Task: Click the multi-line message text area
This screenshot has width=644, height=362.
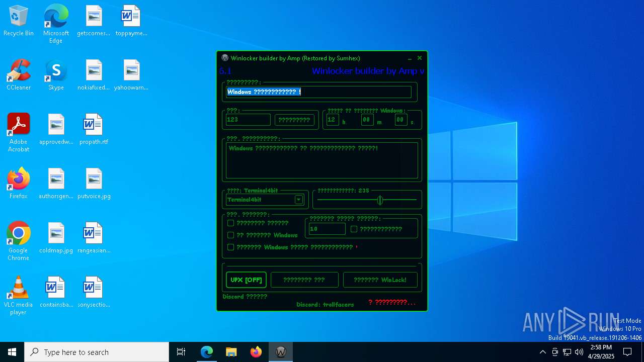Action: [321, 160]
